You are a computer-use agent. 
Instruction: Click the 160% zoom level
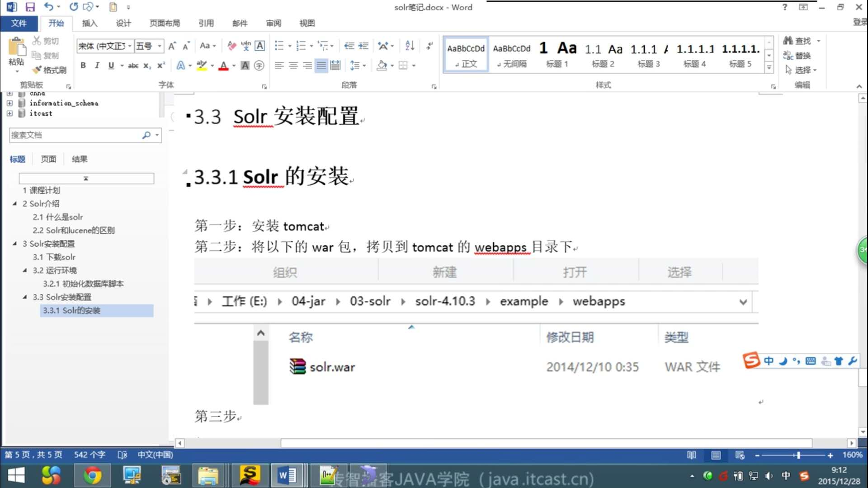852,455
